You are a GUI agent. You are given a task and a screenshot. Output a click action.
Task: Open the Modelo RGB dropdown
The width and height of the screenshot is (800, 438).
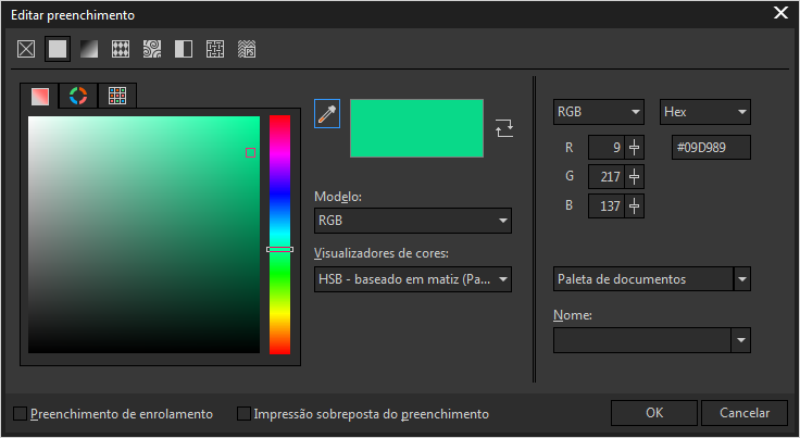click(x=413, y=221)
